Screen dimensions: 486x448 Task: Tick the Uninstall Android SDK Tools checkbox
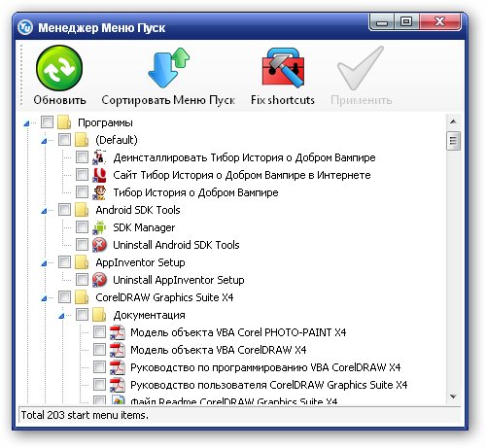[x=82, y=245]
